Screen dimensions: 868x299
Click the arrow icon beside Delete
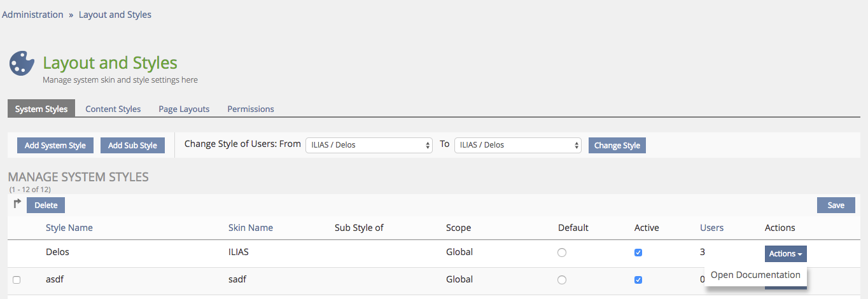pyautogui.click(x=17, y=204)
